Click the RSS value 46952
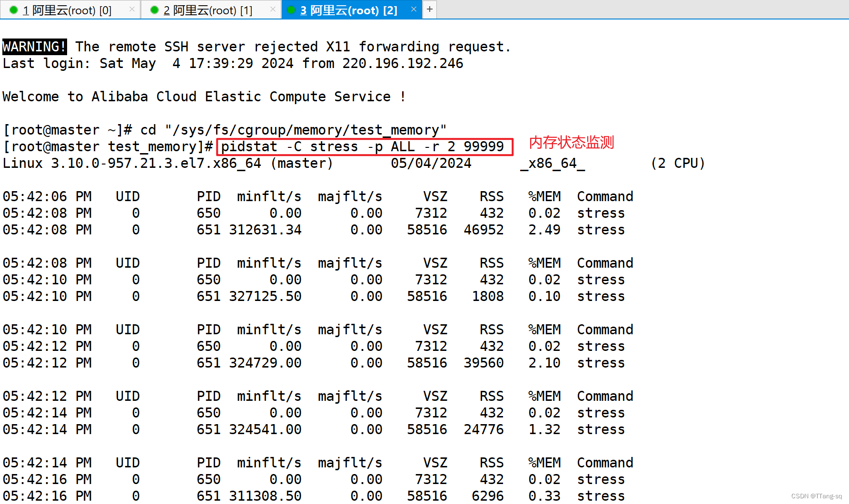The height and width of the screenshot is (504, 849). coord(484,230)
